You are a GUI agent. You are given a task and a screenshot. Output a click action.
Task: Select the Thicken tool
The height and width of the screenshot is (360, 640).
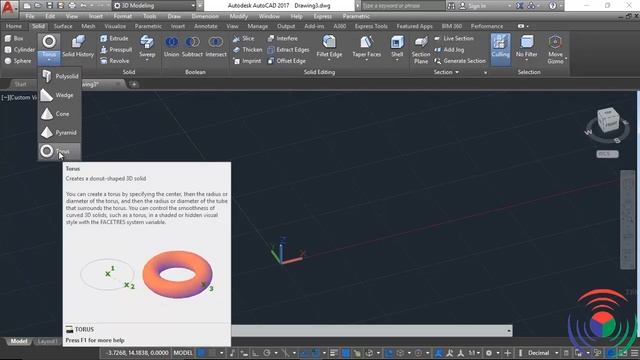pyautogui.click(x=248, y=49)
